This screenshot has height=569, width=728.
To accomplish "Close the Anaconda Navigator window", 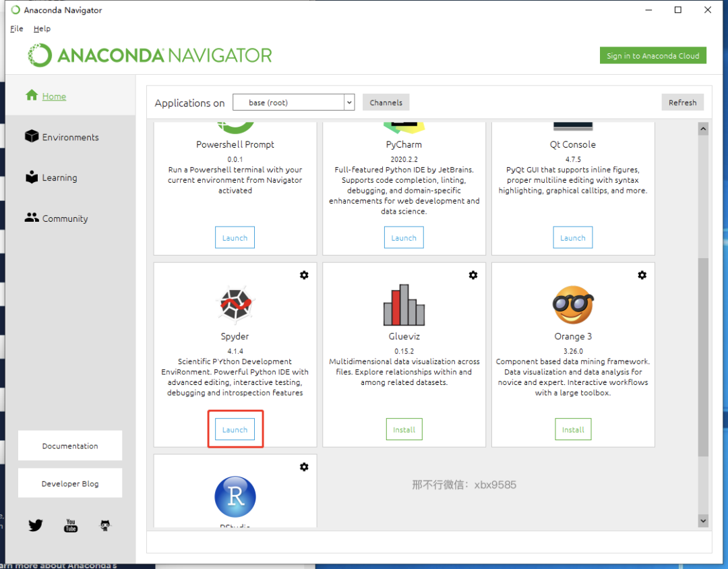I will (708, 9).
